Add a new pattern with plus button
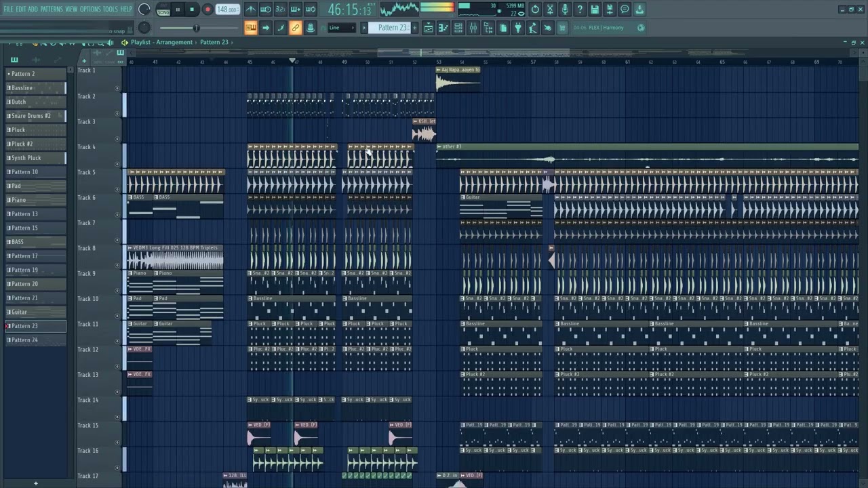868x488 pixels. click(x=415, y=28)
